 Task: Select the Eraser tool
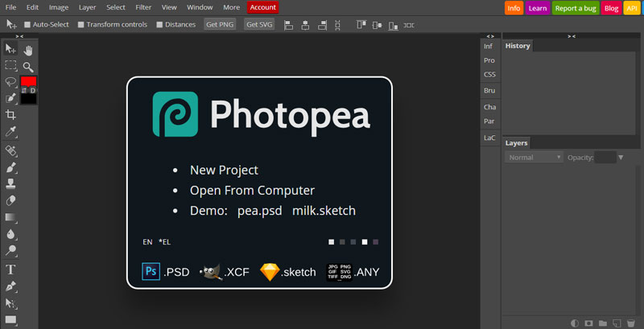[10, 200]
